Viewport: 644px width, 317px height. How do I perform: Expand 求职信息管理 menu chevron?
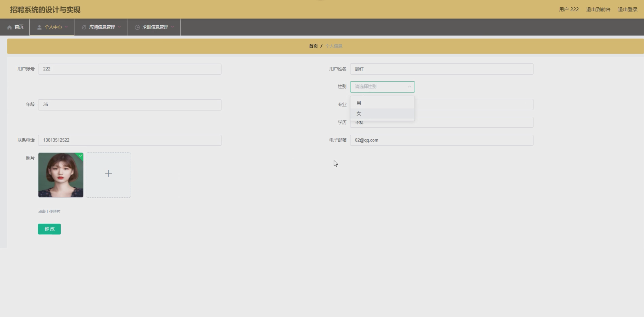click(172, 27)
